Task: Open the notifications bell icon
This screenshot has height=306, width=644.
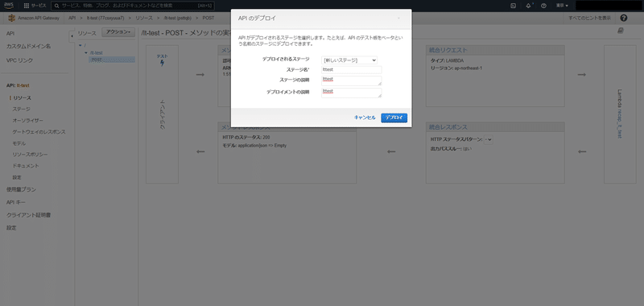Action: pyautogui.click(x=529, y=6)
